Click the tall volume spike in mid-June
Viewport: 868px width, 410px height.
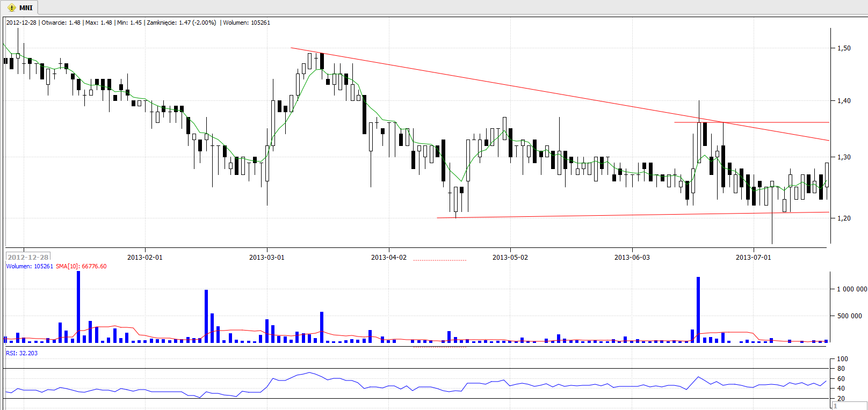[x=698, y=310]
